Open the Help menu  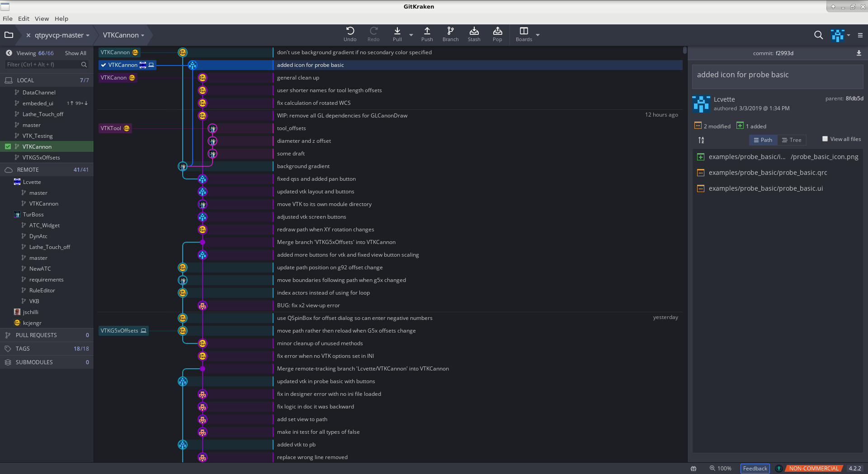(61, 19)
